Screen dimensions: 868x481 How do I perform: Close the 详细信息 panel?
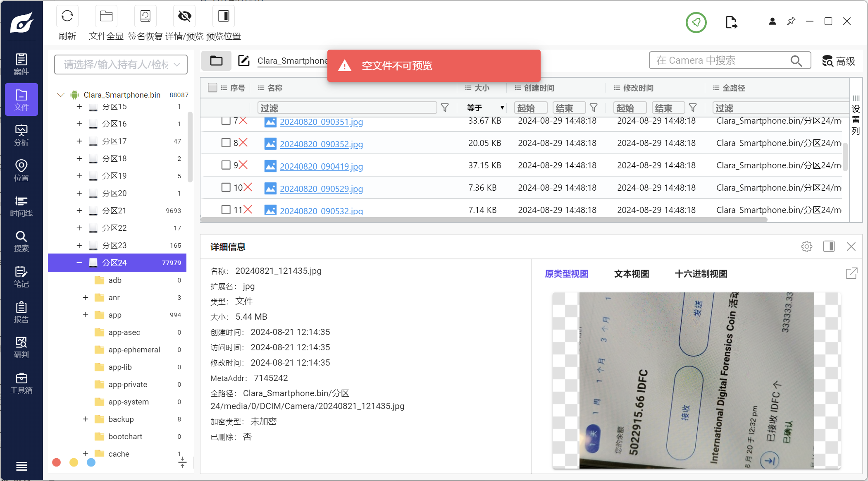click(x=851, y=246)
